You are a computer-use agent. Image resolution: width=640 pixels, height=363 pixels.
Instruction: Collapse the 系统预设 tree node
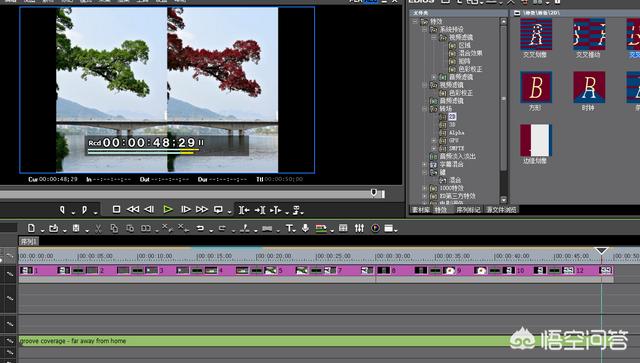[x=424, y=29]
